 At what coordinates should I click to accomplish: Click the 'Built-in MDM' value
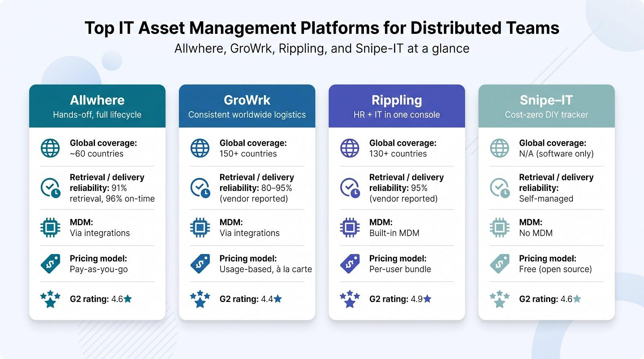click(x=394, y=233)
